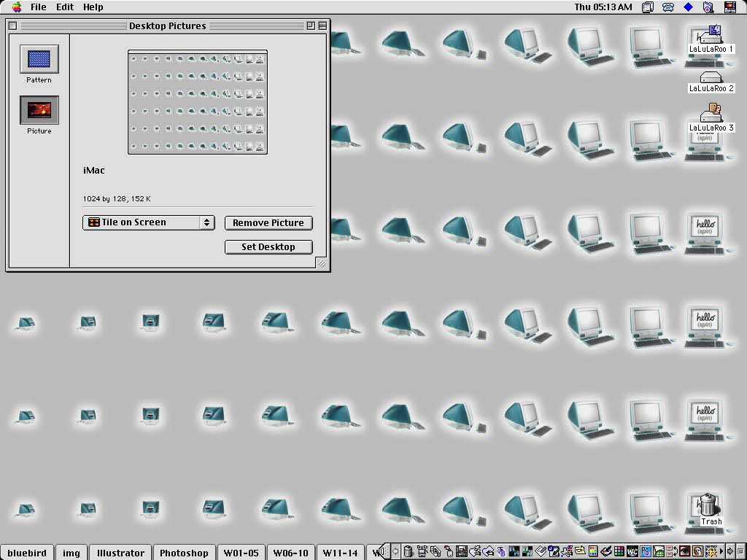Click the cylinder trash can Control Strip module

click(x=409, y=551)
